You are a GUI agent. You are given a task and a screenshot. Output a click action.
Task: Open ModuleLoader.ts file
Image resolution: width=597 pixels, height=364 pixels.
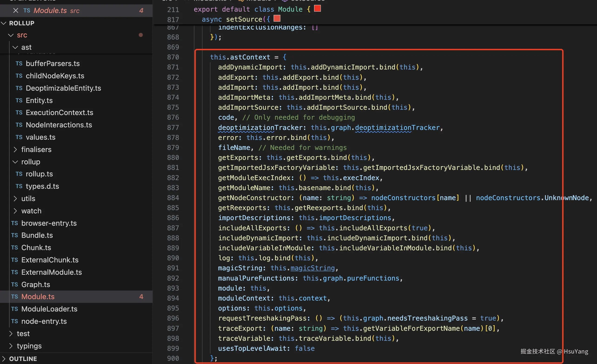click(x=49, y=309)
